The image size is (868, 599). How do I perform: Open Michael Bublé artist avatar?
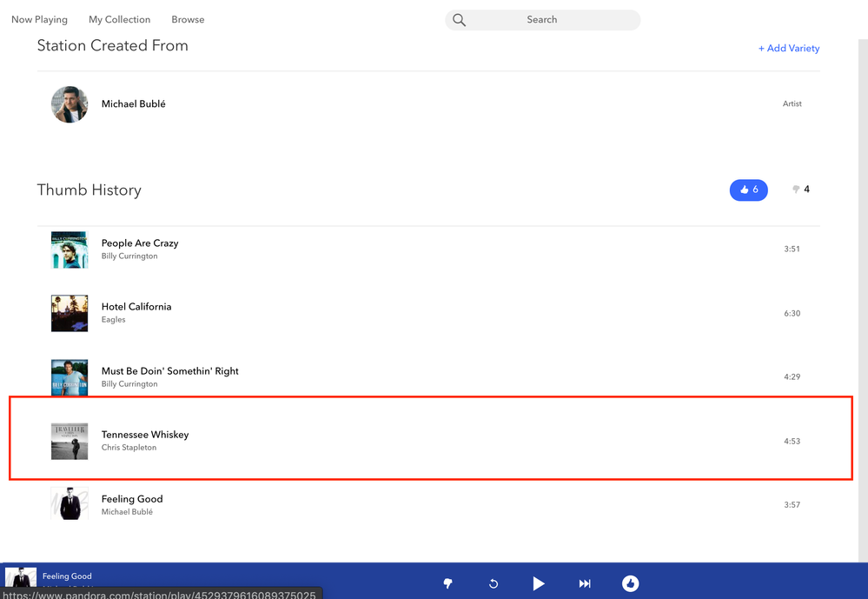pos(70,104)
